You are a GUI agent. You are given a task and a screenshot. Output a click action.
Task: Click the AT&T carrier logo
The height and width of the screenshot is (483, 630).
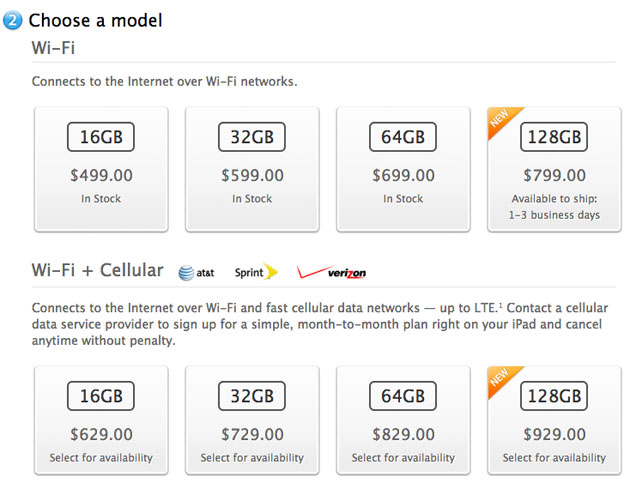click(198, 272)
